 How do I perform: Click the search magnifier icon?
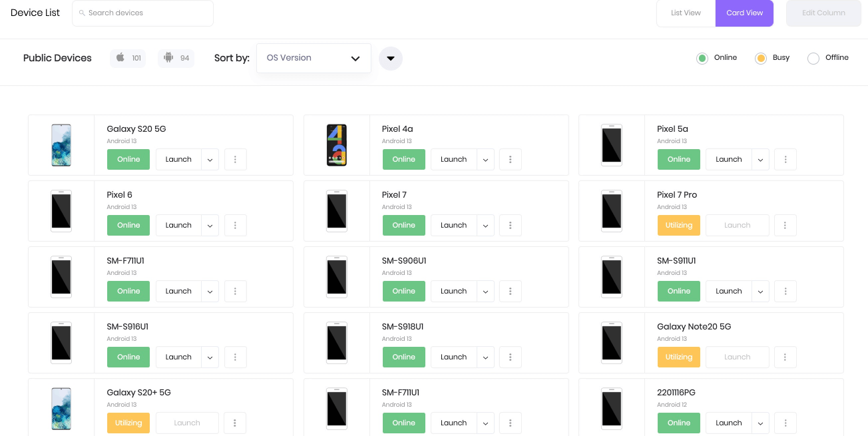[82, 13]
